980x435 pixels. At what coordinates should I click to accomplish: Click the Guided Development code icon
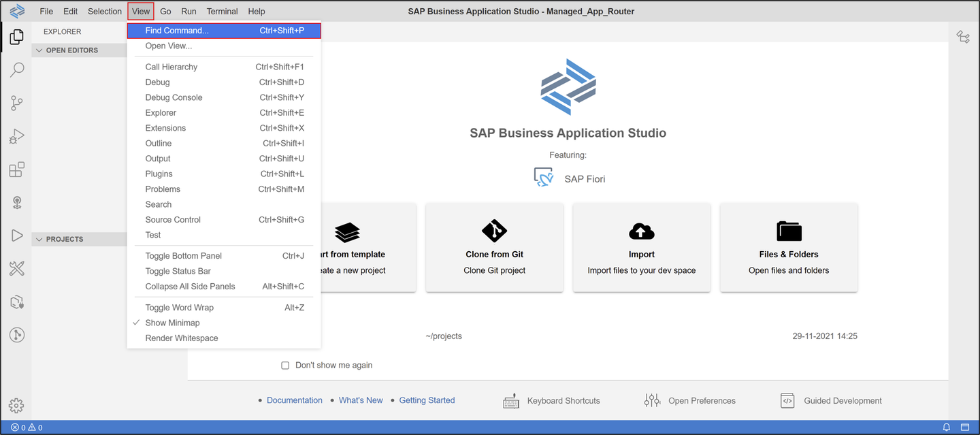coord(787,401)
